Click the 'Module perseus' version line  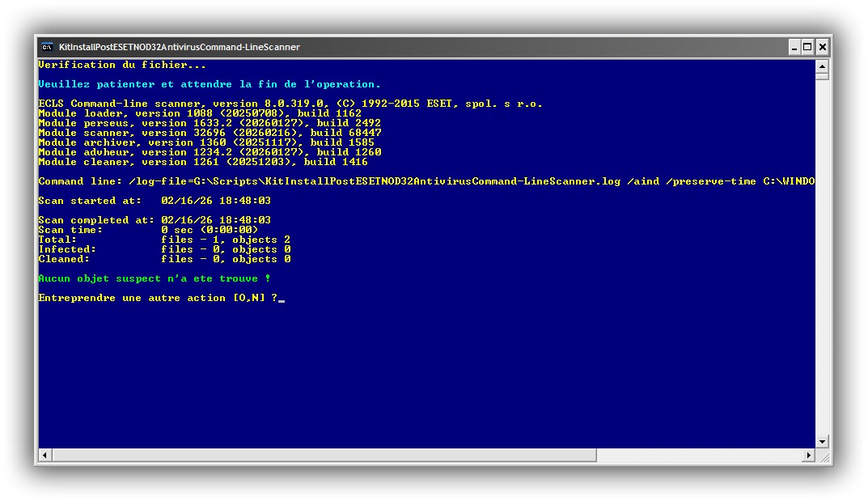[210, 123]
